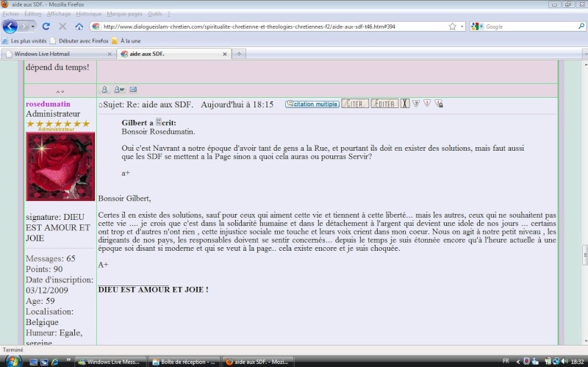This screenshot has width=588, height=367.
Task: Click the Switch between windows icon
Action: 44,362
